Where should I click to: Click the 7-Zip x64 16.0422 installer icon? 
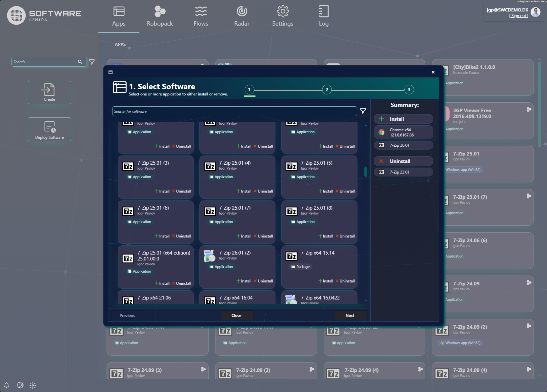(291, 299)
